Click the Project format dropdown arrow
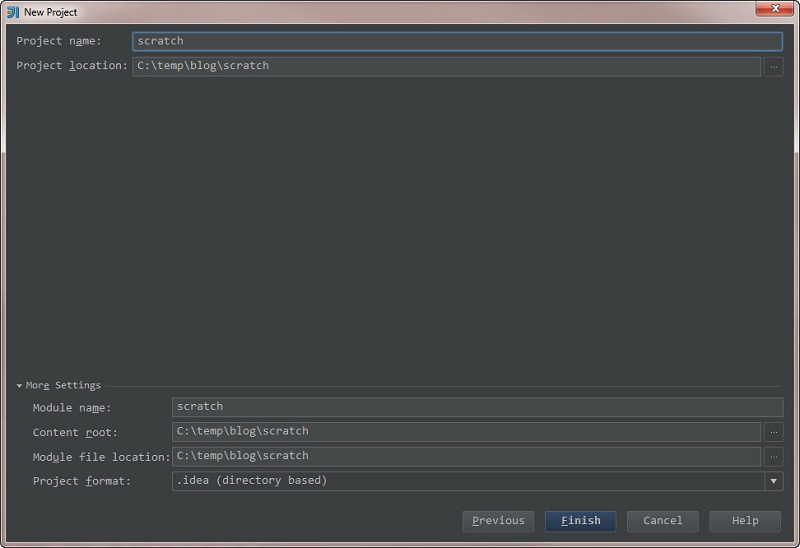 (773, 481)
